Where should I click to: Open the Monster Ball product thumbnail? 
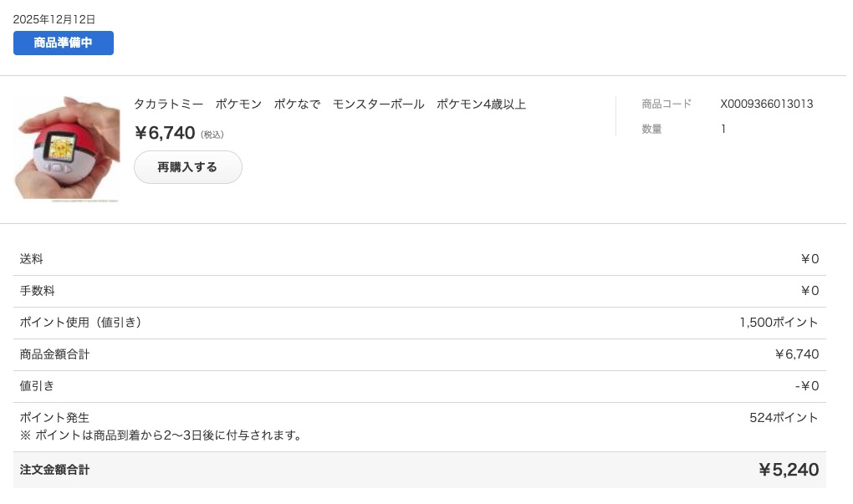[x=67, y=149]
